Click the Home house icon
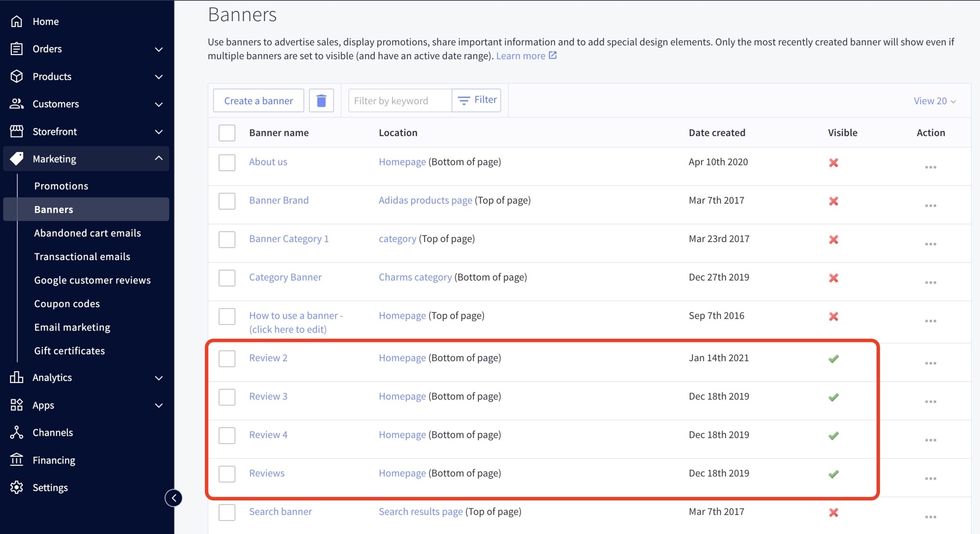 16,21
